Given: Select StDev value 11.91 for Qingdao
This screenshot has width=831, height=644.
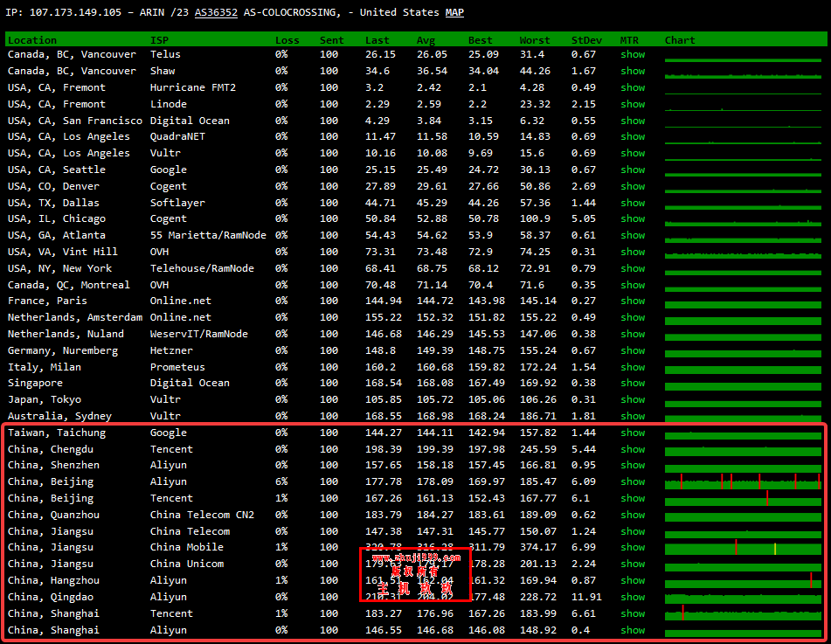Looking at the screenshot, I should 586,598.
